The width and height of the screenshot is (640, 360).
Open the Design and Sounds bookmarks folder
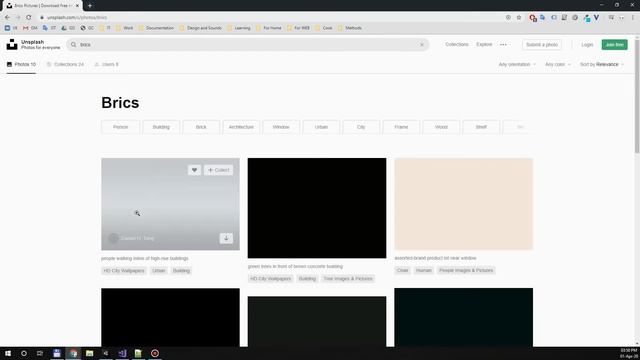[x=201, y=28]
